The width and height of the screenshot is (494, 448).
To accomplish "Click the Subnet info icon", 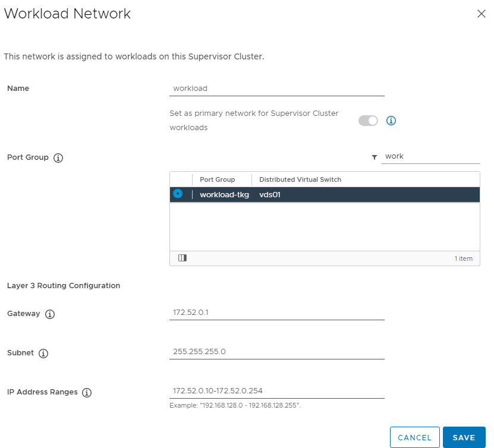I will (43, 354).
